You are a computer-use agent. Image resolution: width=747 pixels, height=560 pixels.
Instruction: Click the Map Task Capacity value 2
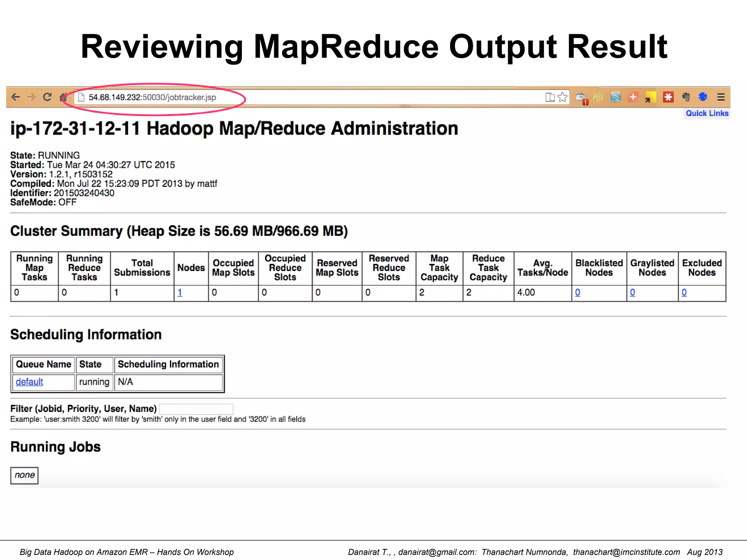pyautogui.click(x=422, y=292)
